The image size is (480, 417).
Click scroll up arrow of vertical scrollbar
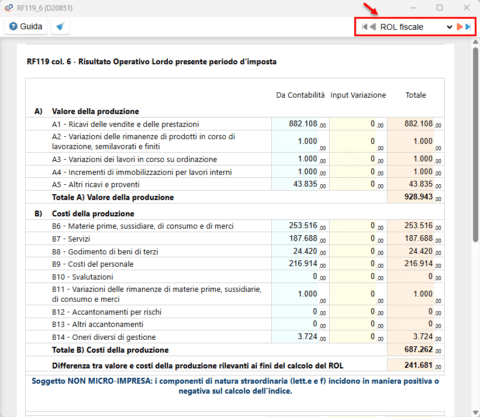476,42
